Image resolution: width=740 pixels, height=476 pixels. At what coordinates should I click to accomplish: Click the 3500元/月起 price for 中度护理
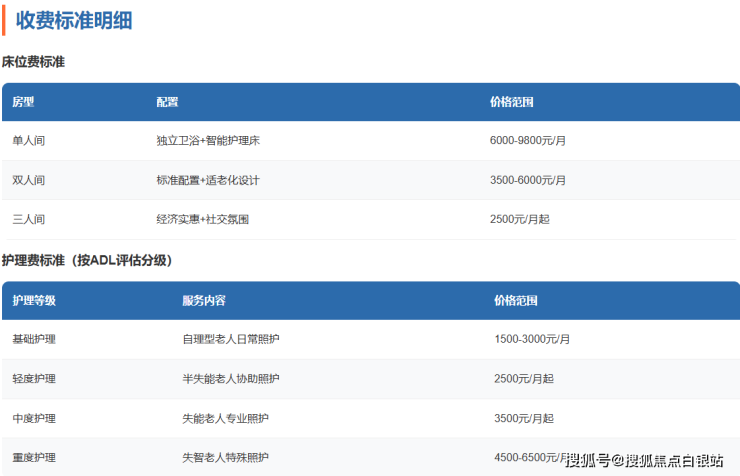(524, 418)
